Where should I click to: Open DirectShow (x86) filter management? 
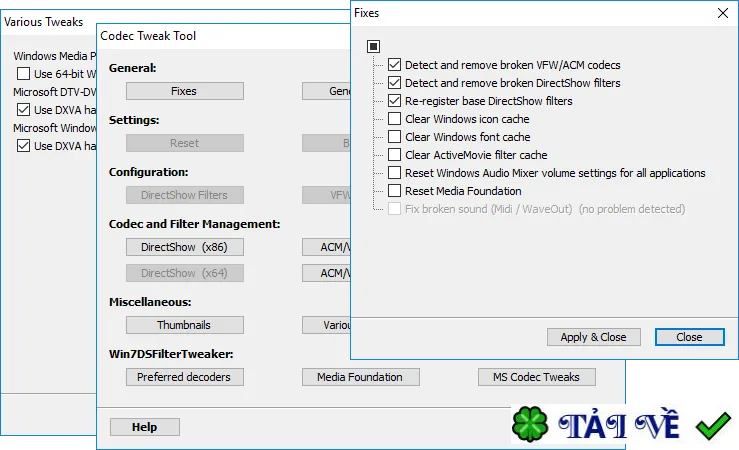[184, 247]
